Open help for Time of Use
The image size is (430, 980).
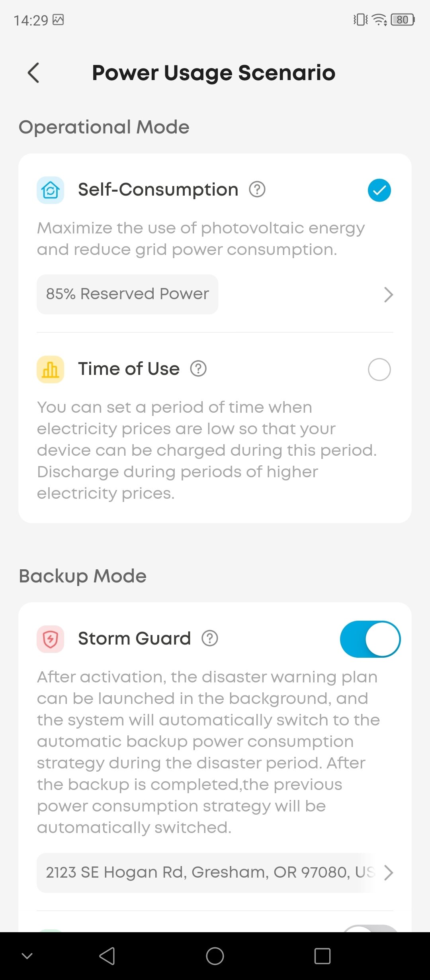198,368
